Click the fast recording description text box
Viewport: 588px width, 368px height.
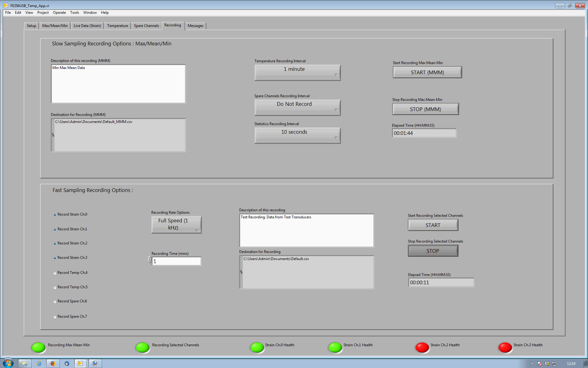tap(306, 230)
